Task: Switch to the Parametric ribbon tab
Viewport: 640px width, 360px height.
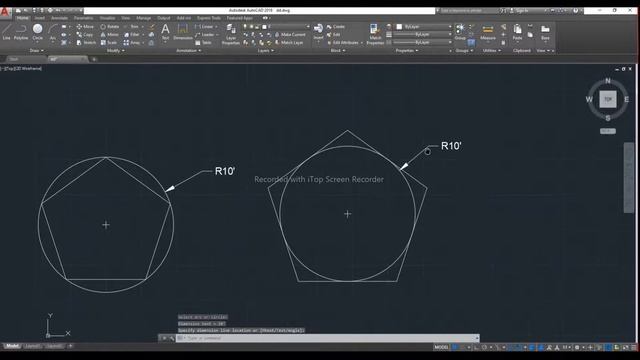Action: point(83,18)
